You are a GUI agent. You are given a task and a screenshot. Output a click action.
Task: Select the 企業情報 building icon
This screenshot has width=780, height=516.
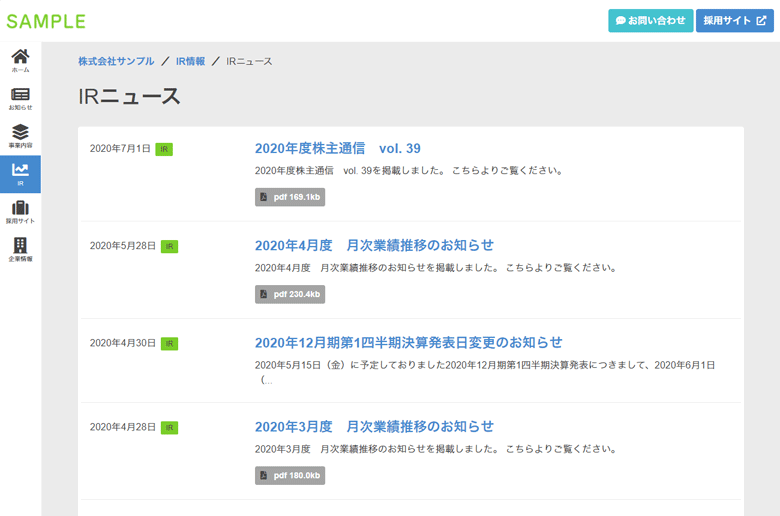(20, 250)
